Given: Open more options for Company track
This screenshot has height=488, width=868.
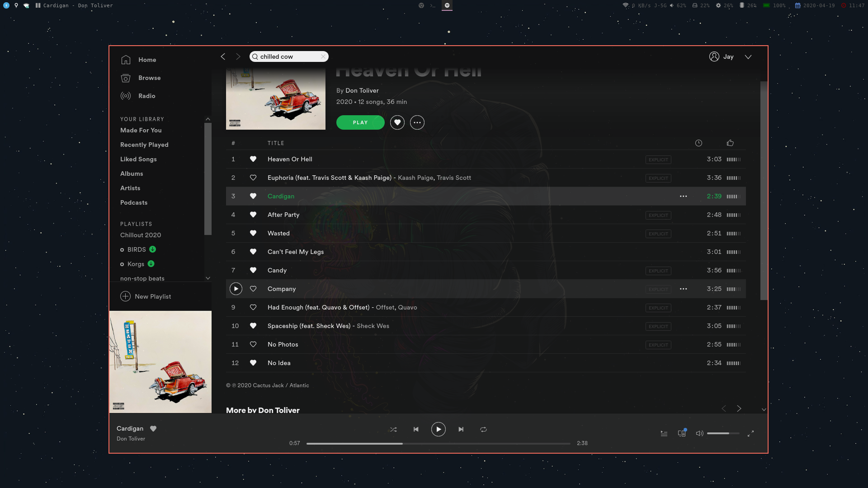Looking at the screenshot, I should [683, 289].
